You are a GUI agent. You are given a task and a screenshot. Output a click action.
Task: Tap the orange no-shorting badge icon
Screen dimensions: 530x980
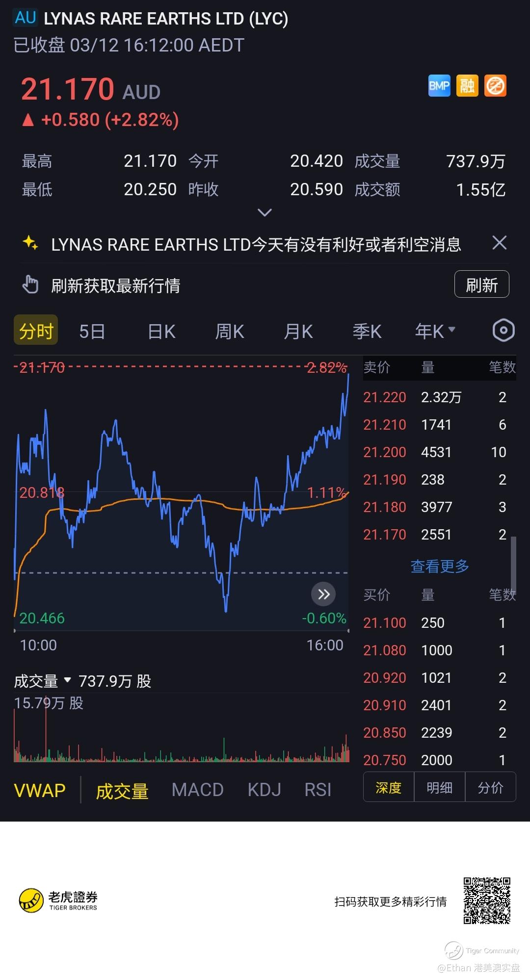pyautogui.click(x=495, y=86)
